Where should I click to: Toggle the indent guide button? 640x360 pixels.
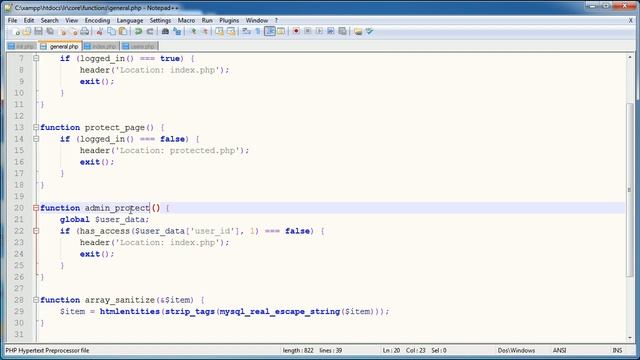pos(270,31)
